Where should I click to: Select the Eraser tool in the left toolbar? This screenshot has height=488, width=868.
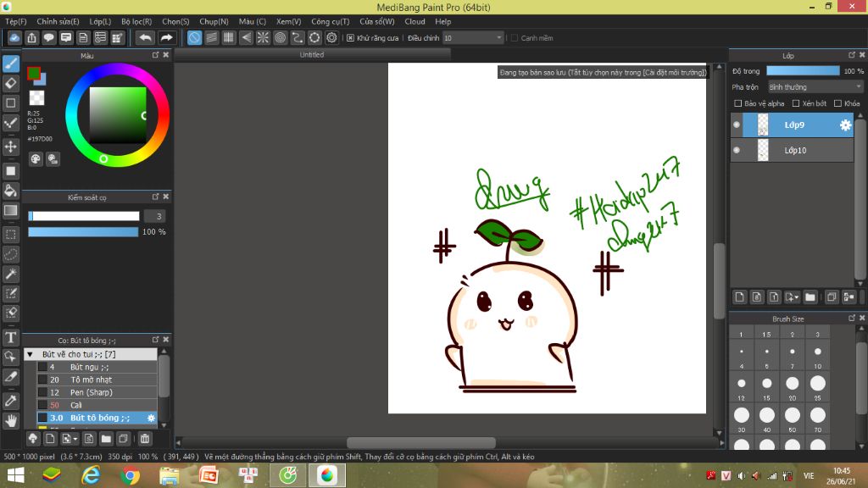11,84
